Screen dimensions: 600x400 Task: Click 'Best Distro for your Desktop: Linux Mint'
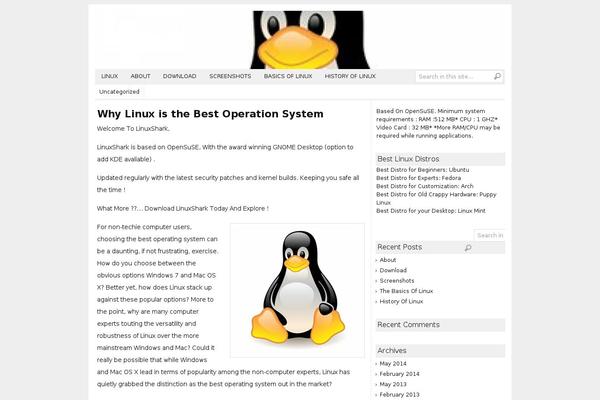[431, 211]
